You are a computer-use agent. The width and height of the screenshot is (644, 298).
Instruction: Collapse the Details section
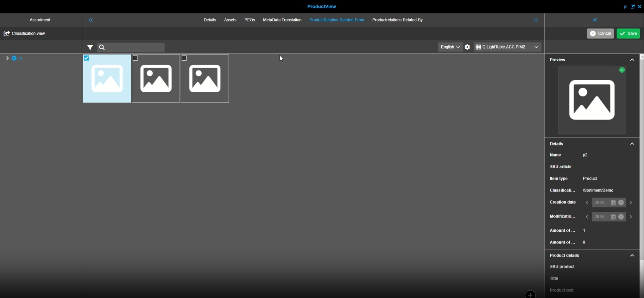[x=632, y=144]
